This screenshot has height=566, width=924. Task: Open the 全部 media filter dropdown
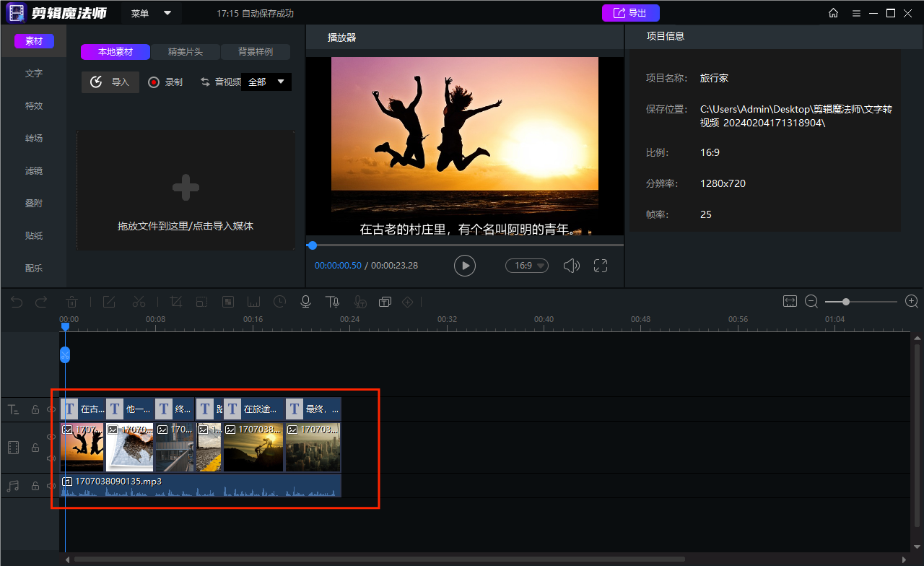[266, 82]
